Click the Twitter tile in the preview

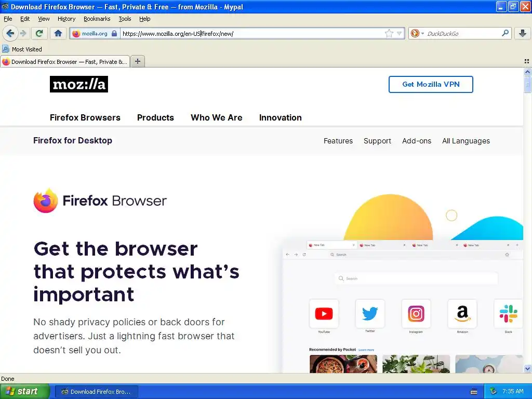(370, 313)
